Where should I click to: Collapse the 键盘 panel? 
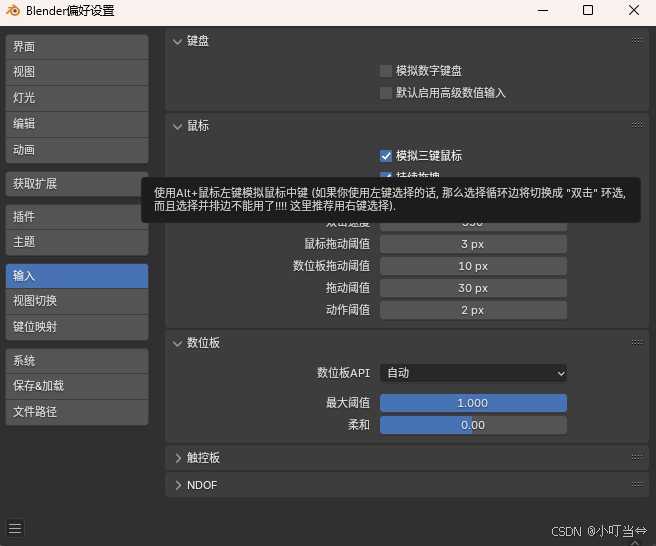click(x=178, y=41)
